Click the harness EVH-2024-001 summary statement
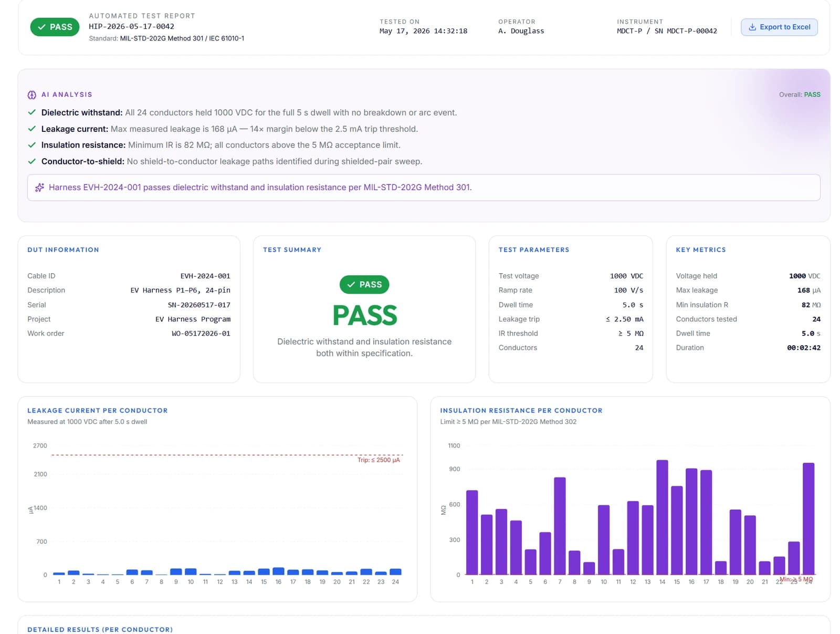This screenshot has width=840, height=634. click(260, 188)
